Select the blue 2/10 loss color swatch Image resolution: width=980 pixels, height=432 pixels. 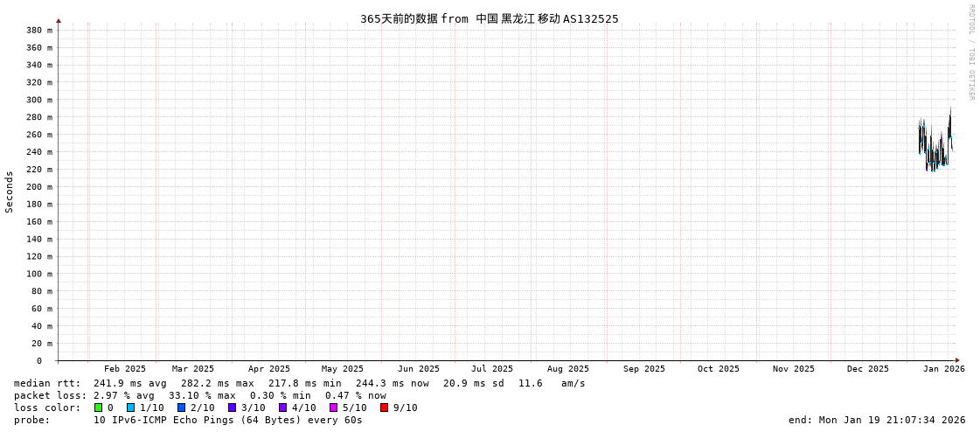[181, 408]
